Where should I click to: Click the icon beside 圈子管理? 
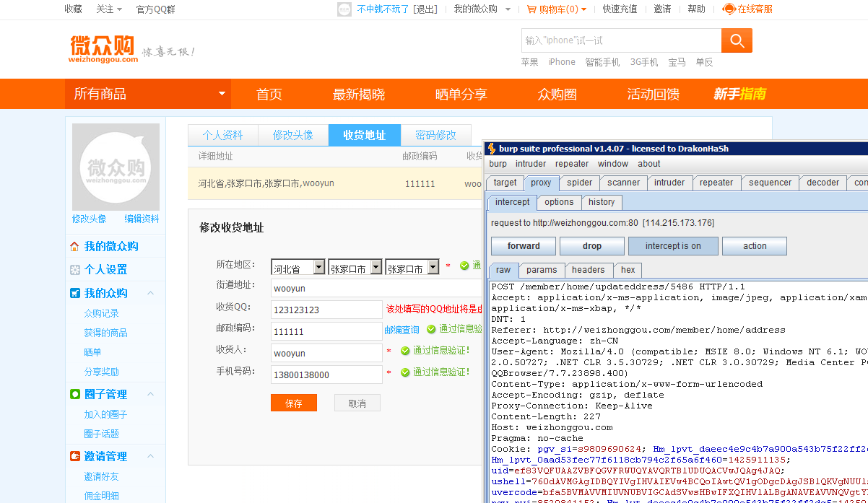(x=74, y=394)
